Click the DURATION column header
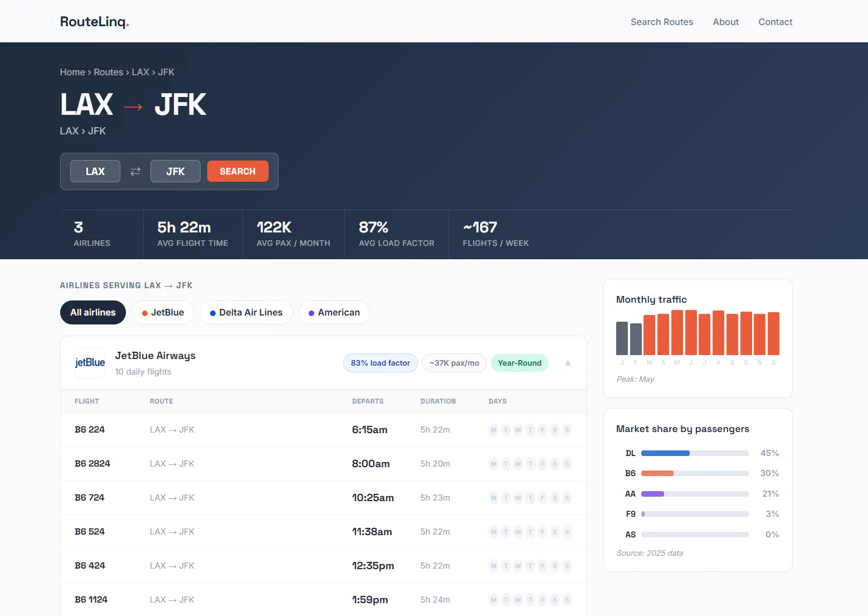Viewport: 868px width, 616px height. 438,401
